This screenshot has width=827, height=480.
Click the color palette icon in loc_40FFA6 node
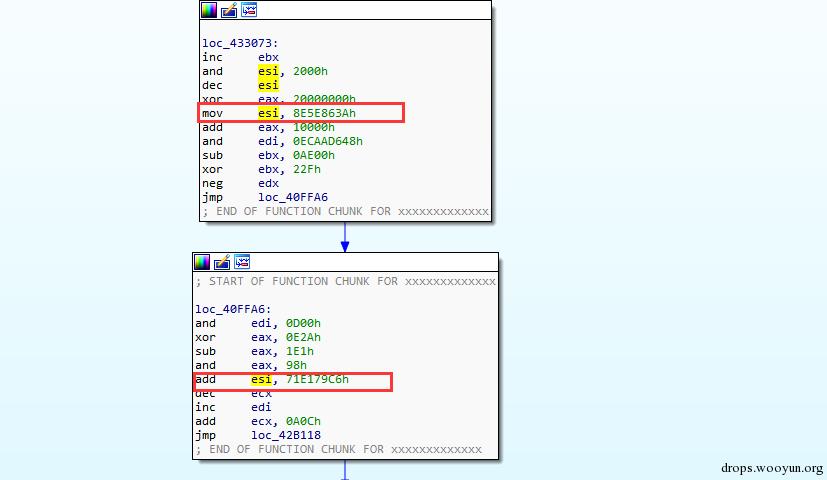202,262
